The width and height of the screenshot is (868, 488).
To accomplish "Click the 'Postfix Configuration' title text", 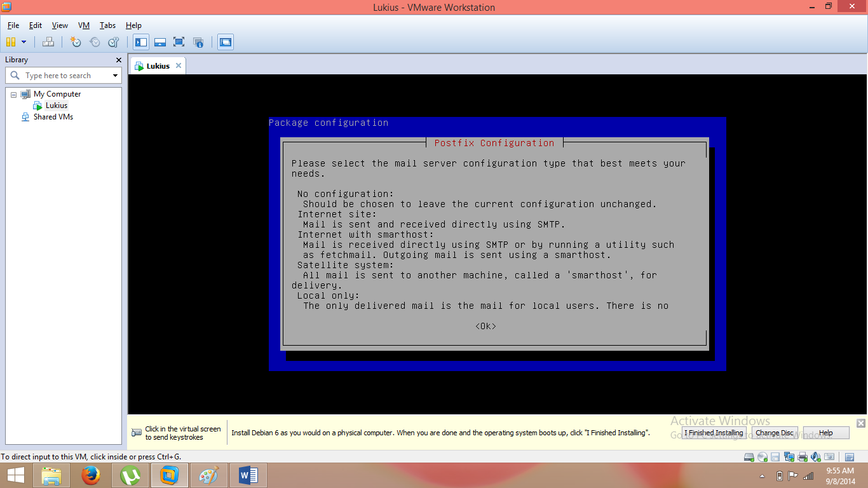I will 494,143.
